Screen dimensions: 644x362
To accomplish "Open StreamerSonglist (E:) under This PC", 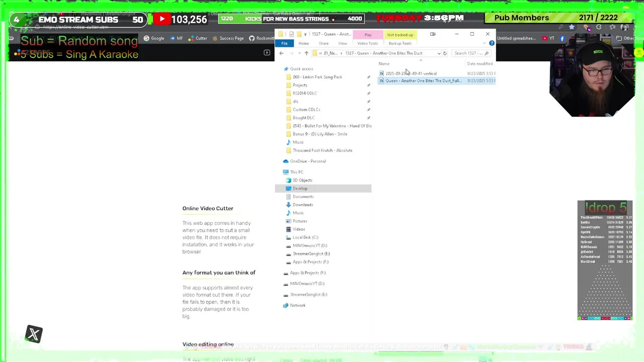I will coord(311,254).
